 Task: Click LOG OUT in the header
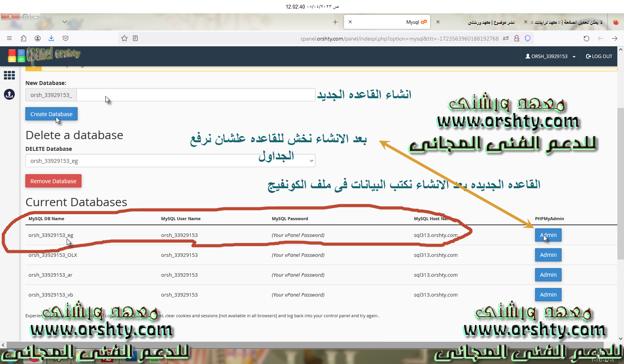tap(599, 57)
